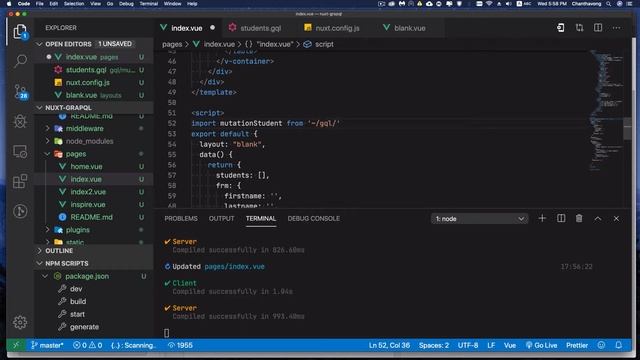Split the terminal panel
The height and width of the screenshot is (360, 640).
tap(561, 218)
